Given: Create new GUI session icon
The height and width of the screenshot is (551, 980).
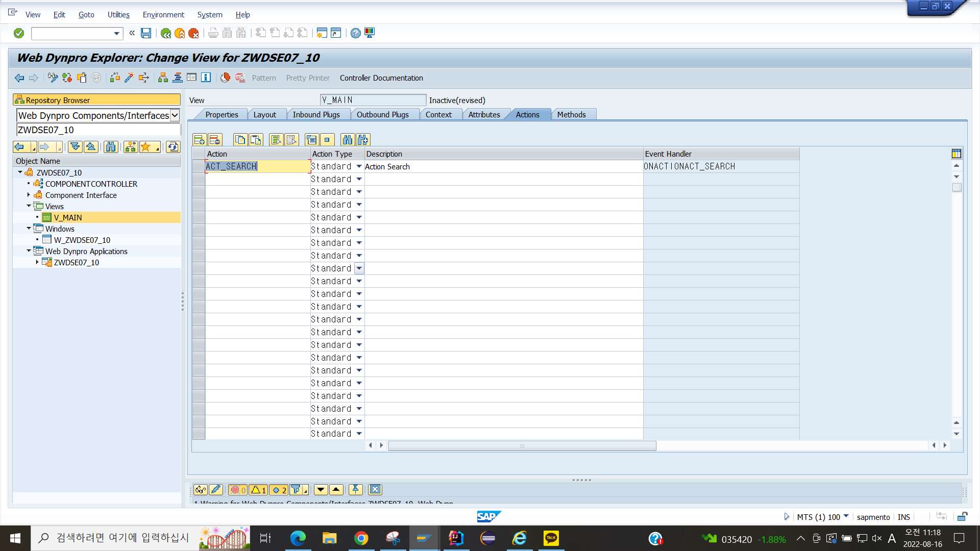Looking at the screenshot, I should [322, 33].
